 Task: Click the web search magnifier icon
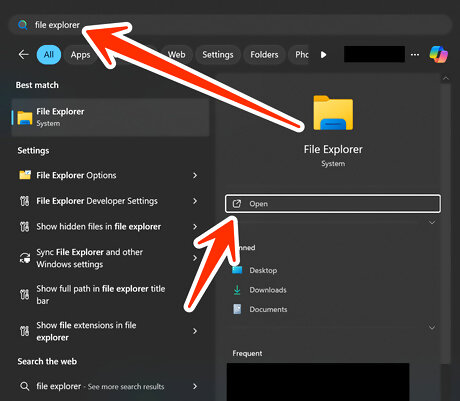tap(25, 386)
